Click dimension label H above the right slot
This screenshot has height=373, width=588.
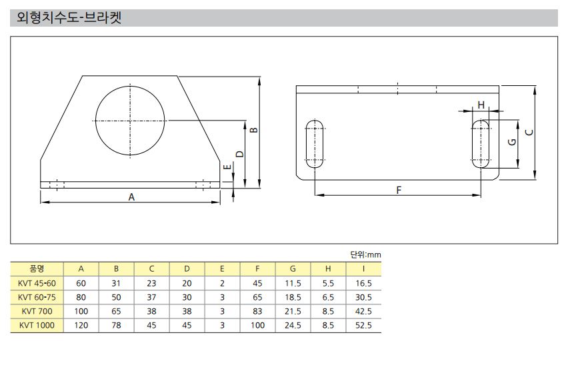(x=481, y=105)
